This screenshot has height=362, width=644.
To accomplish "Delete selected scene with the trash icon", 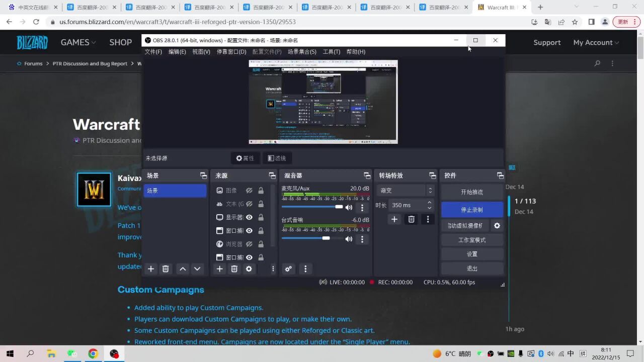I will pyautogui.click(x=166, y=269).
